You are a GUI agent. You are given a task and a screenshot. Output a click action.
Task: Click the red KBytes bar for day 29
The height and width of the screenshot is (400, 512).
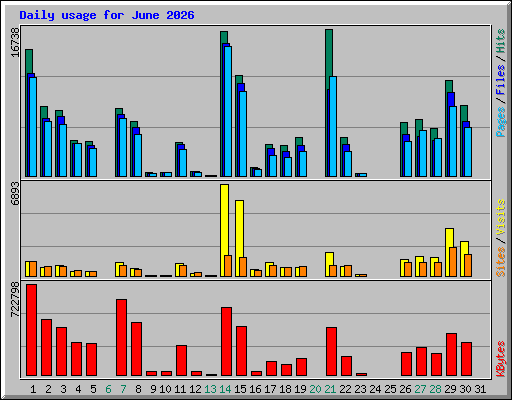click(x=452, y=355)
